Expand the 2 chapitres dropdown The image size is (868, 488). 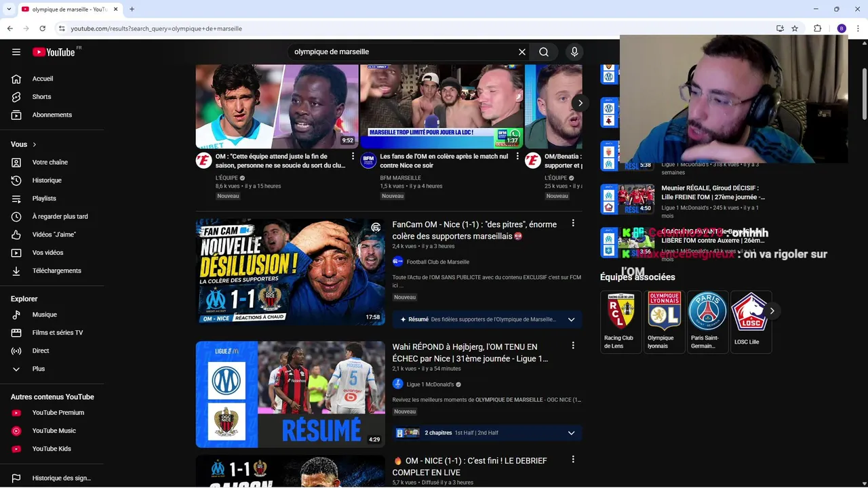tap(571, 433)
